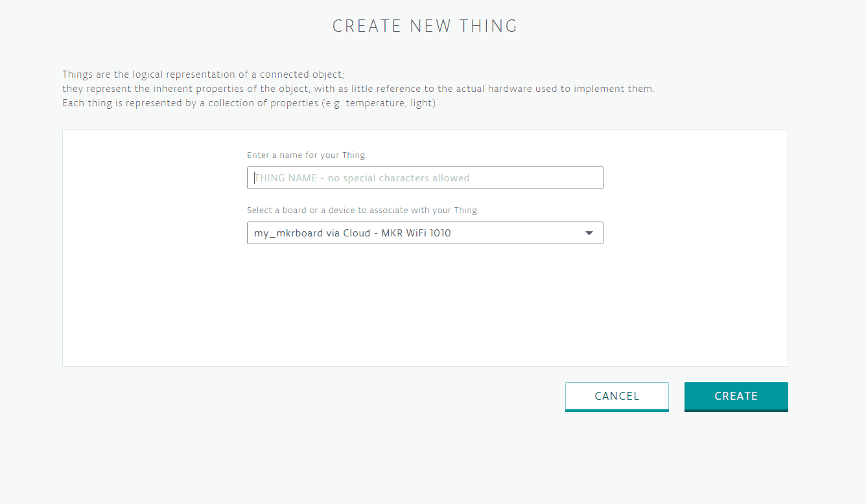
Task: Click blank form area right of device dropdown
Action: (x=694, y=233)
